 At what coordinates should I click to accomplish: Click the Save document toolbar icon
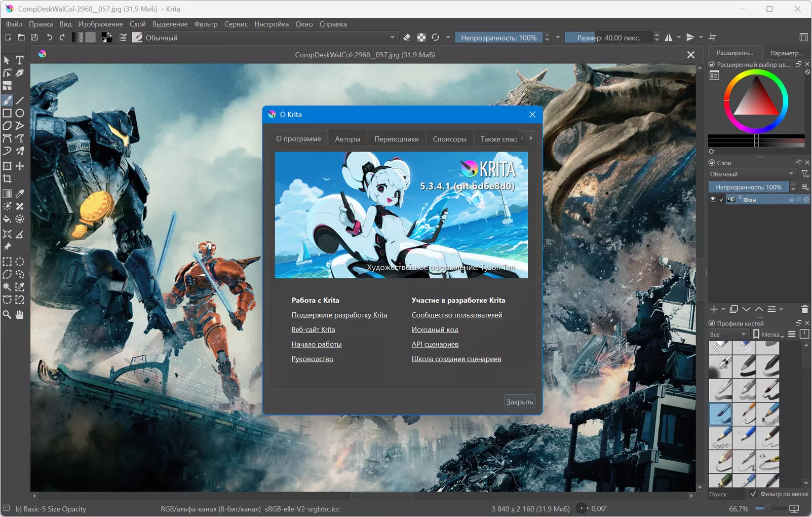pos(34,38)
